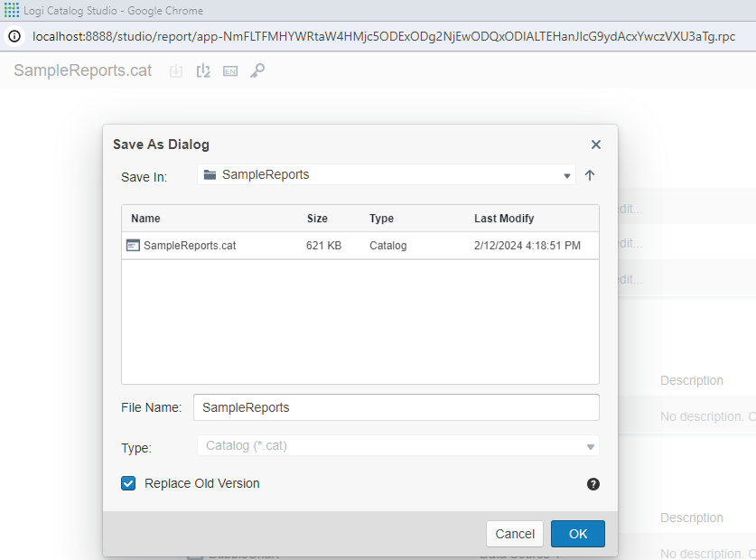Open the Type dropdown showing Catalog (*.cat)
756x560 pixels.
pos(588,445)
